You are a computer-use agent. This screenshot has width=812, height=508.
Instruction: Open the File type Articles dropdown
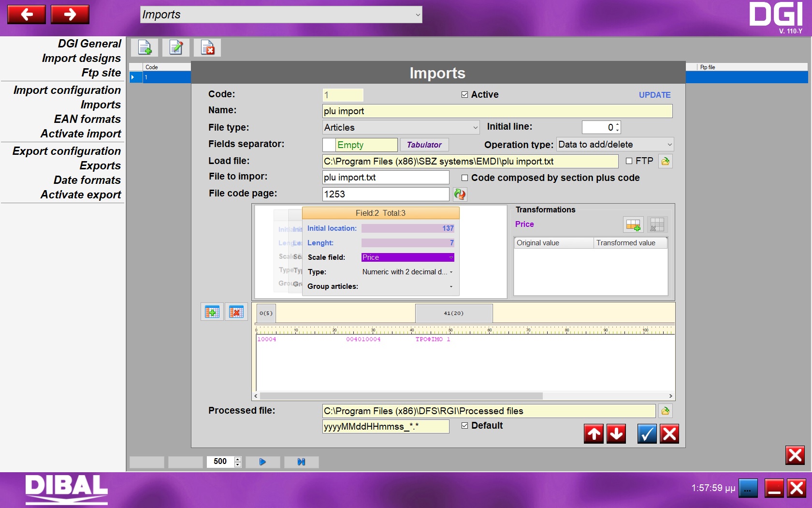(401, 128)
